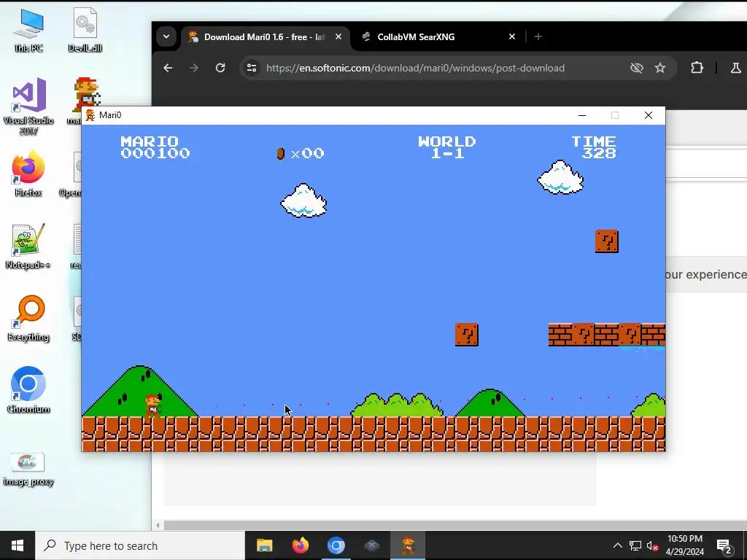Switch to Download Mari0 1.6 tab
The height and width of the screenshot is (560, 747).
click(x=264, y=37)
